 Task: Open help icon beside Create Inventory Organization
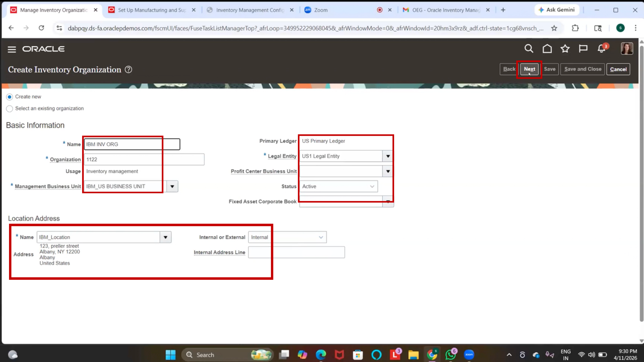(128, 69)
